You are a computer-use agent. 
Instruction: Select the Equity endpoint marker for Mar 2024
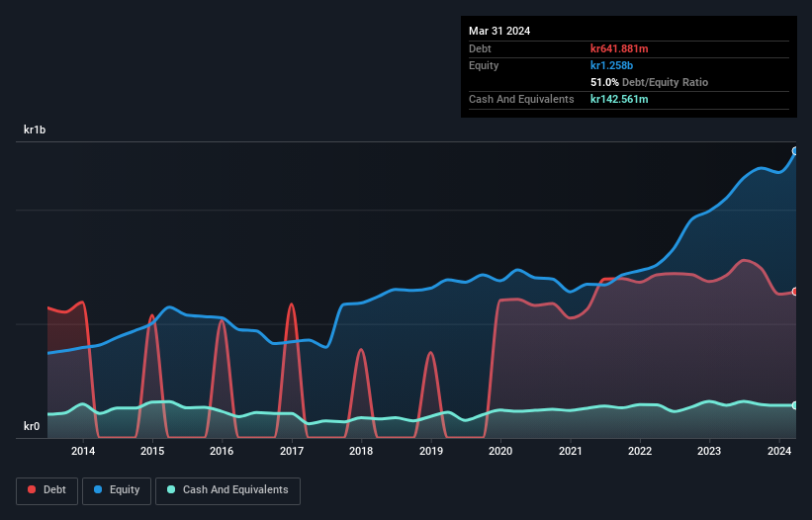coord(795,151)
